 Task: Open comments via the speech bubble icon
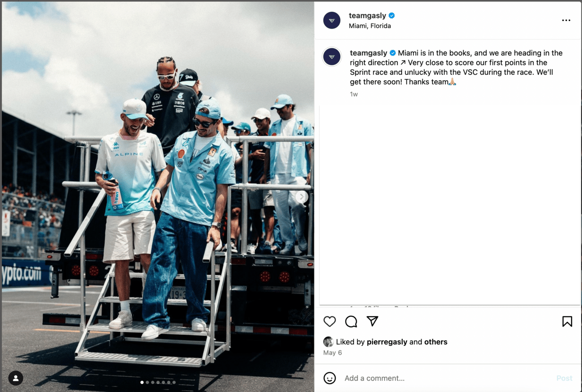click(351, 321)
